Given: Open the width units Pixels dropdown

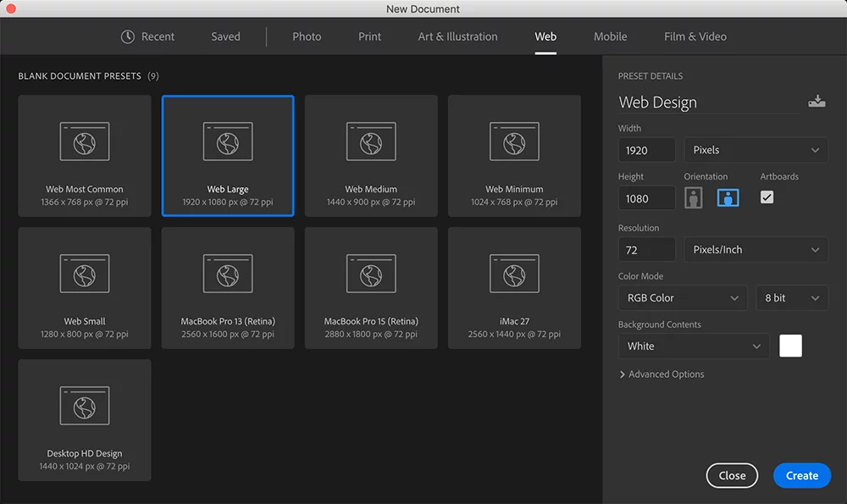Looking at the screenshot, I should (756, 150).
